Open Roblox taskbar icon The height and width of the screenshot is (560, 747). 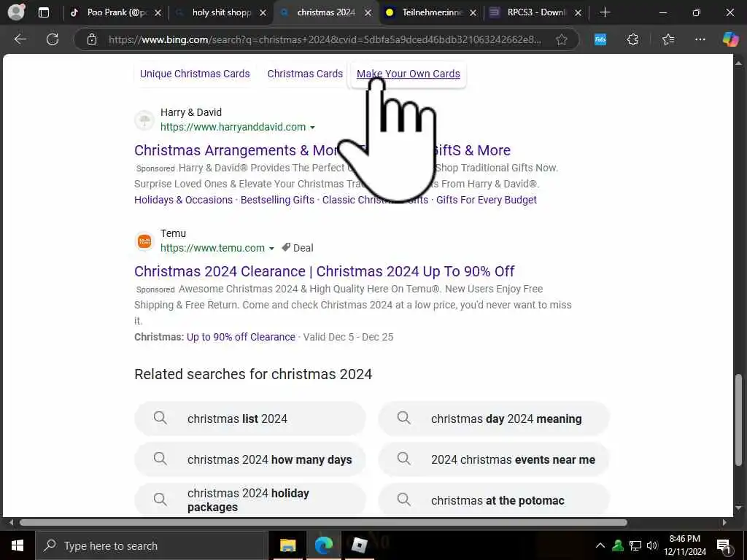(x=359, y=545)
